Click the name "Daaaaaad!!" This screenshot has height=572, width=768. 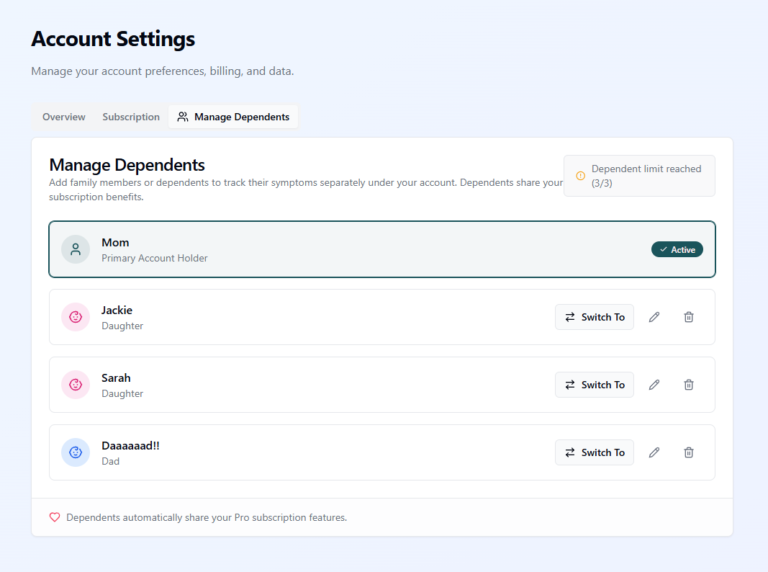(130, 446)
